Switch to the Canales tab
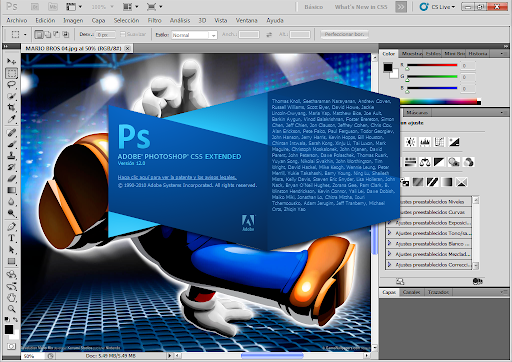Image resolution: width=512 pixels, height=362 pixels. [411, 292]
